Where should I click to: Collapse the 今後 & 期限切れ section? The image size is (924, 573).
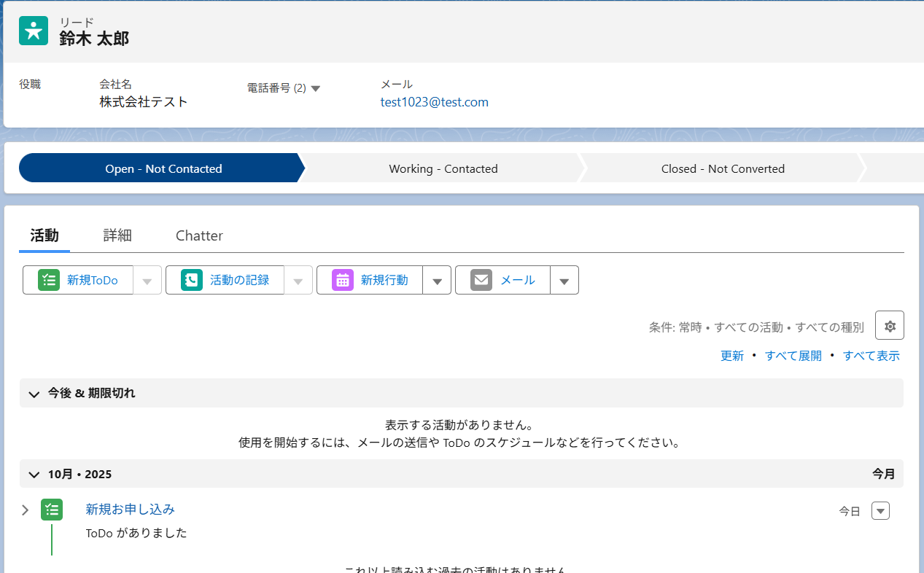[34, 393]
